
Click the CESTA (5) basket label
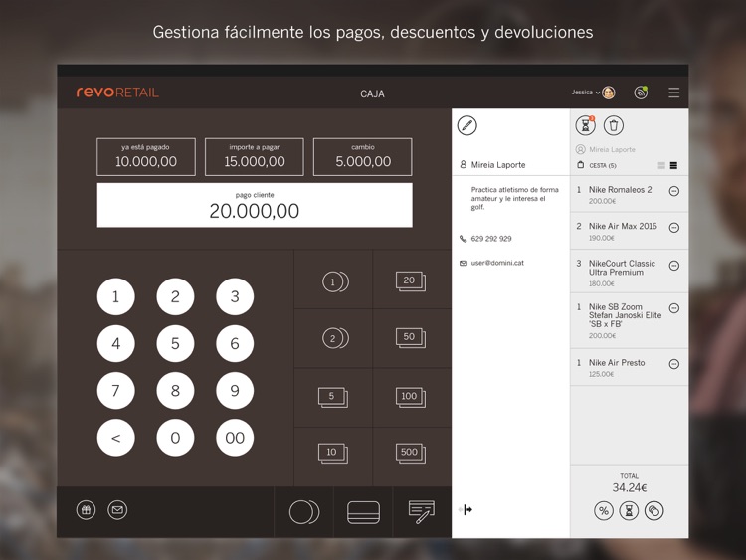603,165
